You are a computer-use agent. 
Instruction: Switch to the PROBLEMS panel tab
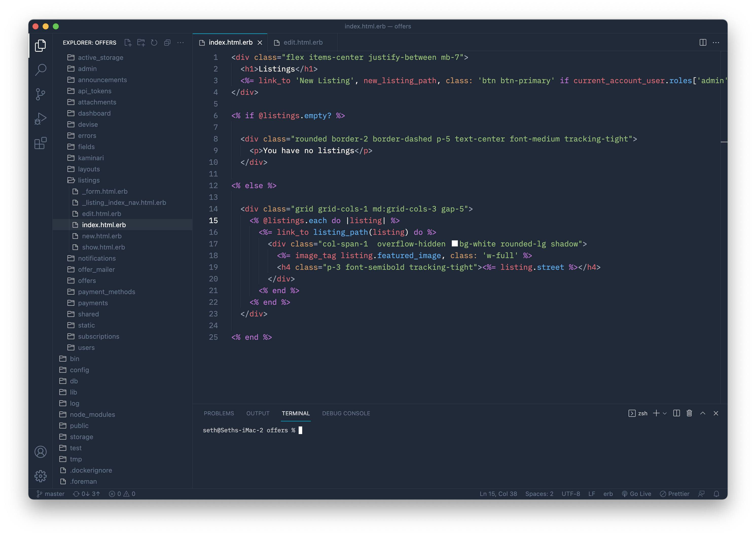point(219,413)
